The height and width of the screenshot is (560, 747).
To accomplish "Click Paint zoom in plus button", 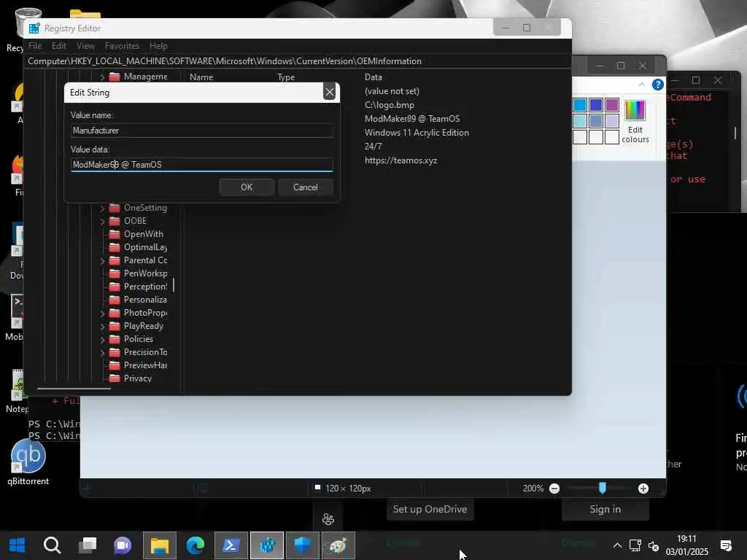I will pyautogui.click(x=643, y=489).
